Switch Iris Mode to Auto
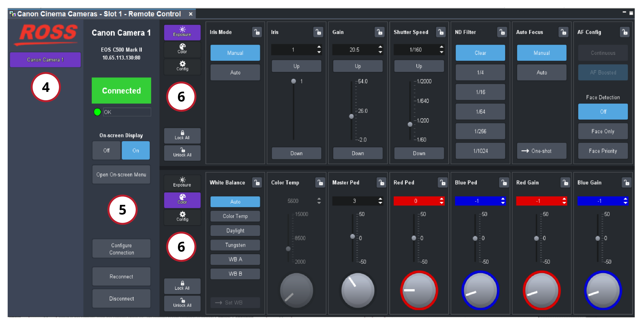Image resolution: width=644 pixels, height=322 pixels. coord(235,73)
